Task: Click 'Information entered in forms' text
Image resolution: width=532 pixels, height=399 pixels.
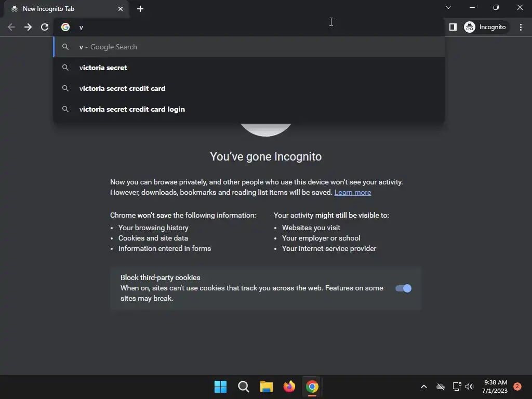Action: [x=165, y=249]
